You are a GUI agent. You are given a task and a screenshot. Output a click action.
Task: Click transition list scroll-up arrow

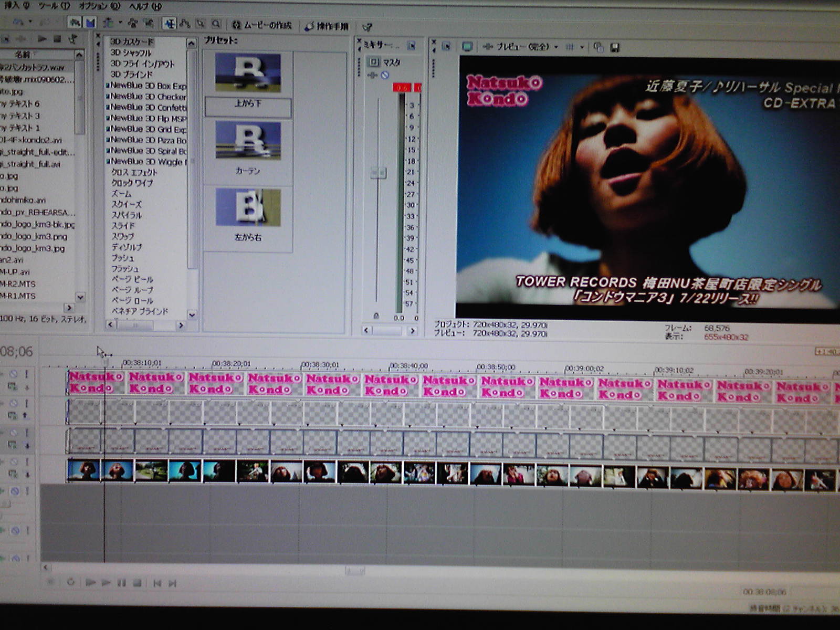(x=192, y=43)
